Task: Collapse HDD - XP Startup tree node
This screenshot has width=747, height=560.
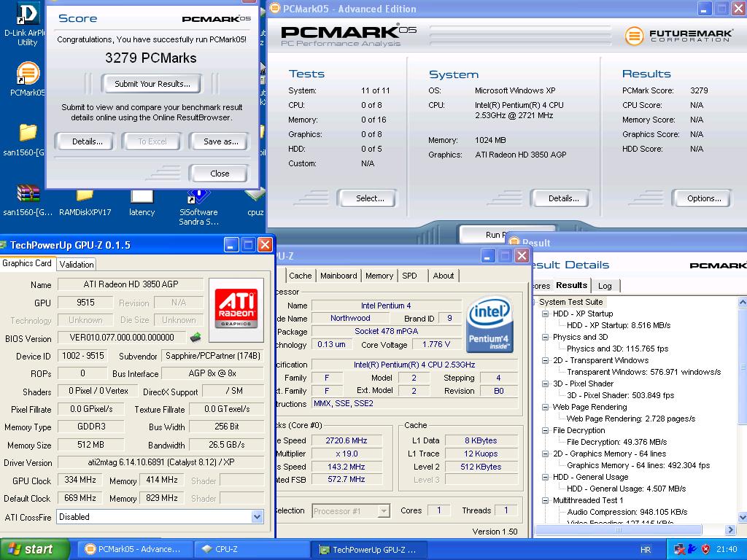Action: point(545,314)
